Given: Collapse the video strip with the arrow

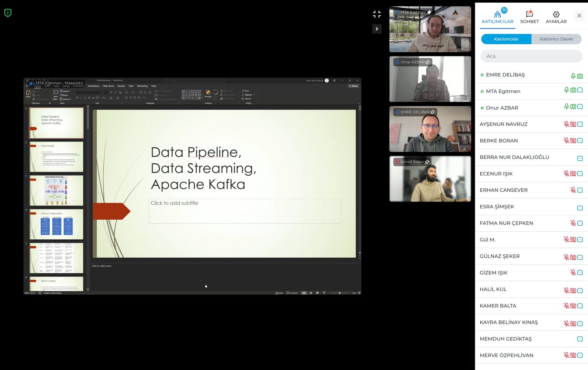Looking at the screenshot, I should 377,29.
